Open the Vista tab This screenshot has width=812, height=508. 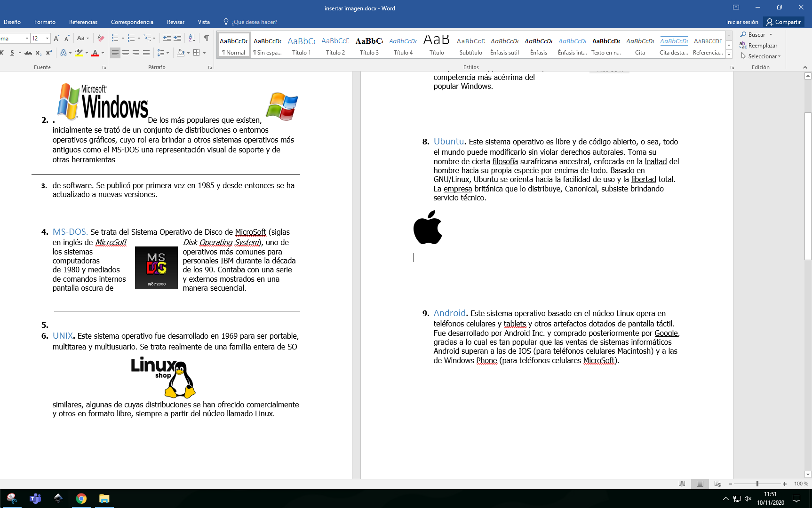point(204,22)
